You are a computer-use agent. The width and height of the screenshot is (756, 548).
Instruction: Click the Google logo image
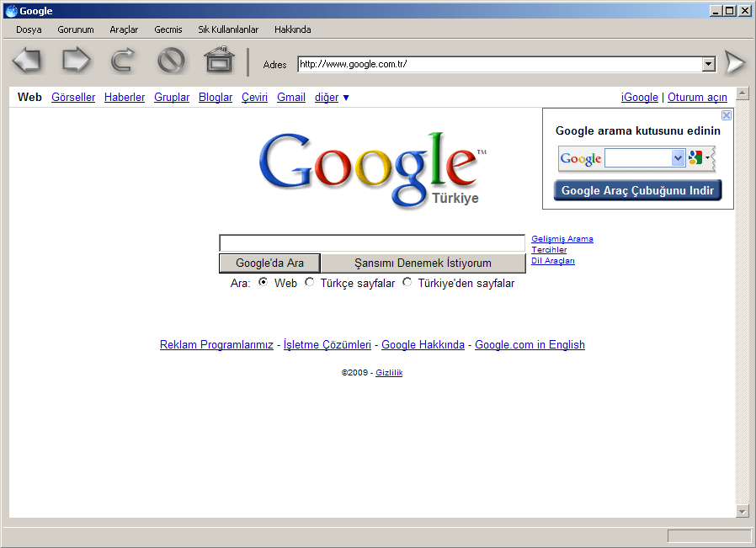372,170
